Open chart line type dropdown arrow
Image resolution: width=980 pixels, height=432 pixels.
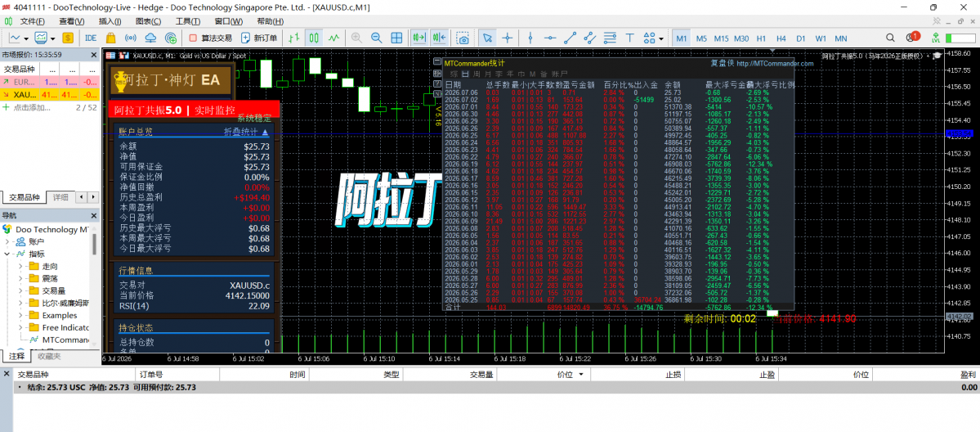[x=25, y=38]
